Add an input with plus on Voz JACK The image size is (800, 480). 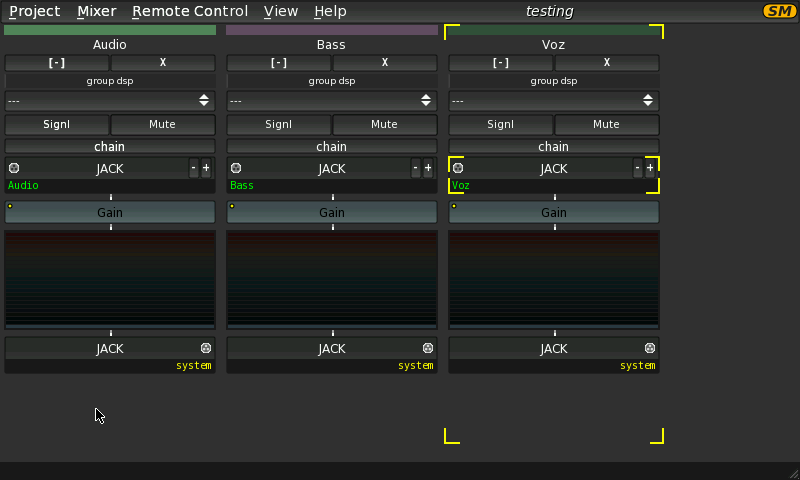[650, 168]
